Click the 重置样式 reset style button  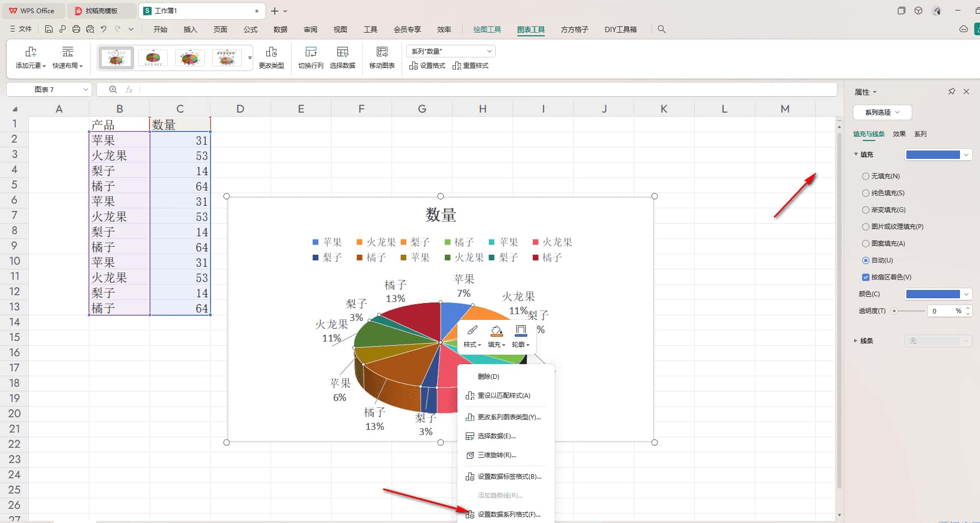pyautogui.click(x=471, y=66)
